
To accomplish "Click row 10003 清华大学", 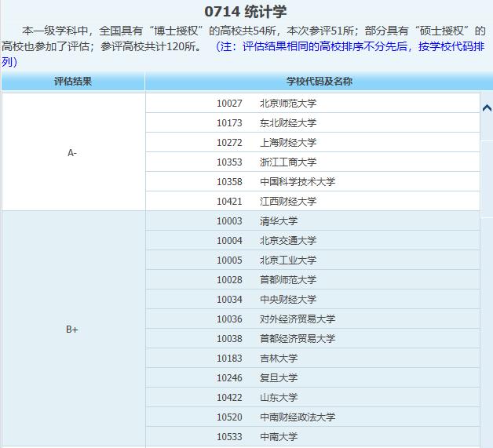I will (312, 220).
